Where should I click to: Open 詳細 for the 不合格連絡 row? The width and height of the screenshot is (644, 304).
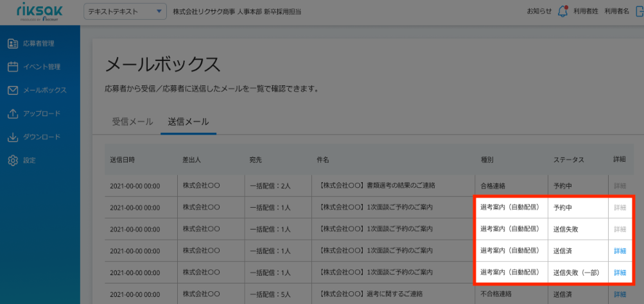pyautogui.click(x=620, y=294)
